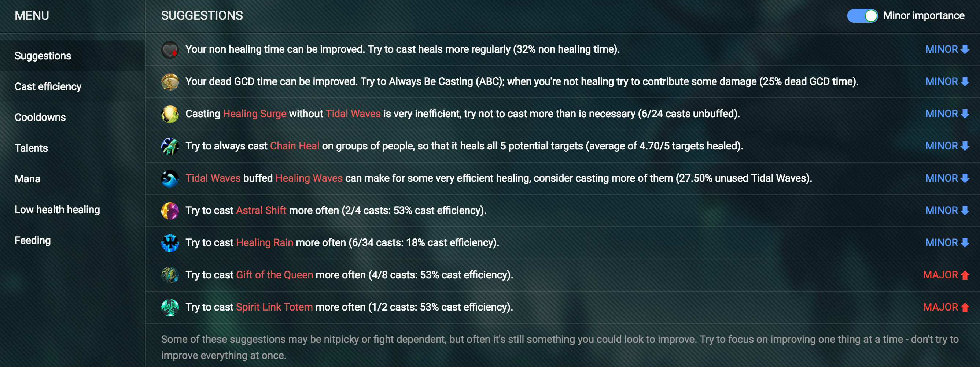This screenshot has height=367, width=980.
Task: Toggle the Minor importance switch
Action: click(x=862, y=16)
